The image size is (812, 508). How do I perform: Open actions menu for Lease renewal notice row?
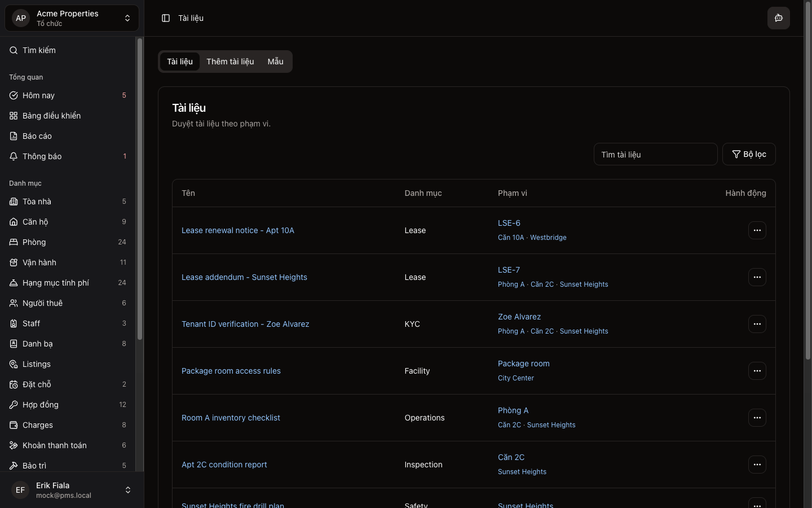click(757, 230)
